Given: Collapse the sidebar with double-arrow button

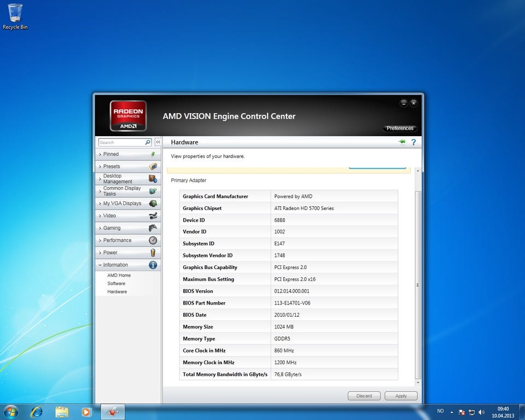Looking at the screenshot, I should click(x=158, y=142).
